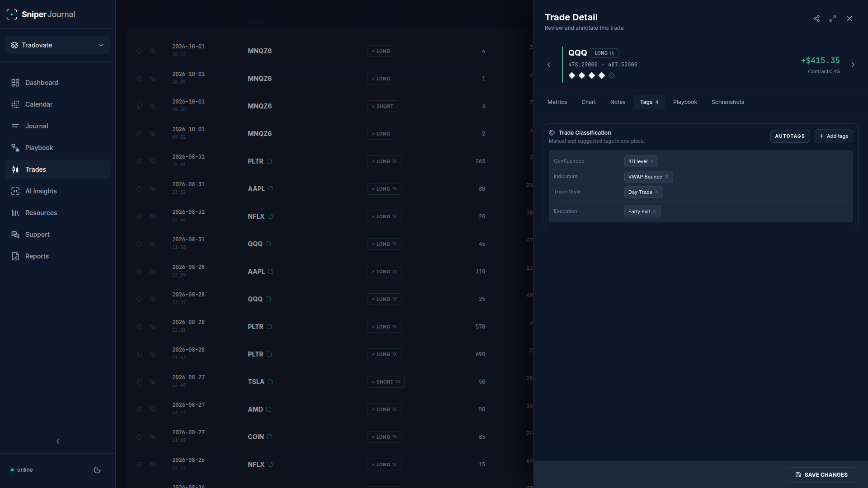Remove the VWAP Bounce tag
The width and height of the screenshot is (868, 488).
click(x=666, y=177)
